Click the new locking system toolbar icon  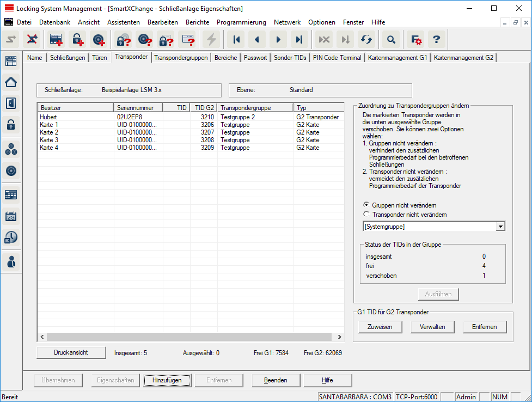click(56, 40)
